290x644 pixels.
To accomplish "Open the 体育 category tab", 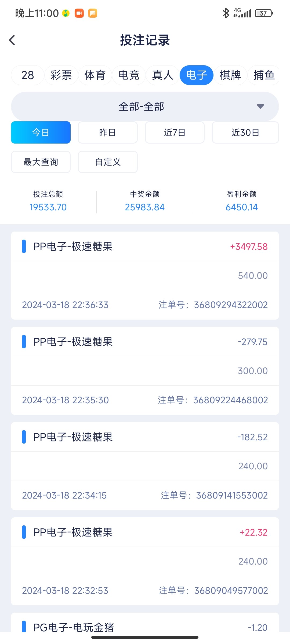I will click(x=95, y=75).
